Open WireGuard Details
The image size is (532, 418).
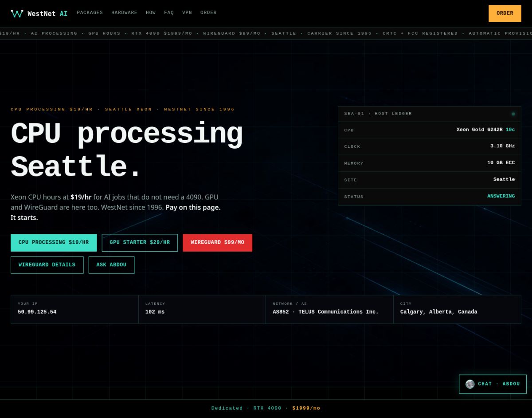tap(47, 265)
